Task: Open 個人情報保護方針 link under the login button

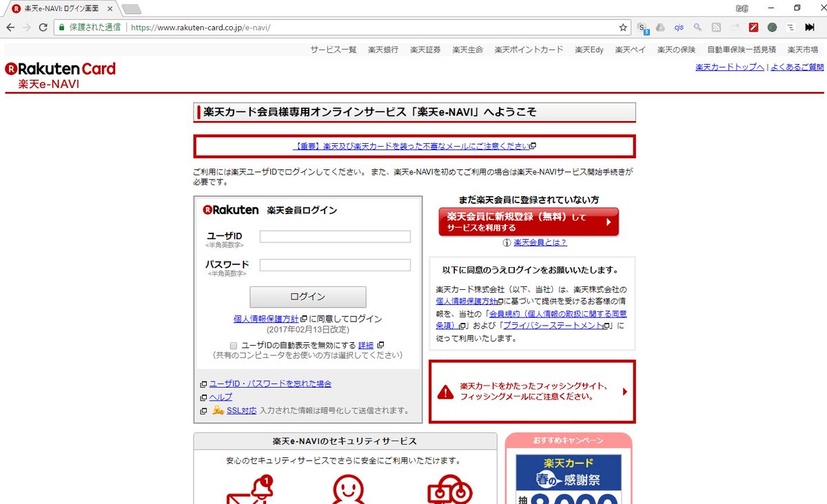Action: pos(266,319)
